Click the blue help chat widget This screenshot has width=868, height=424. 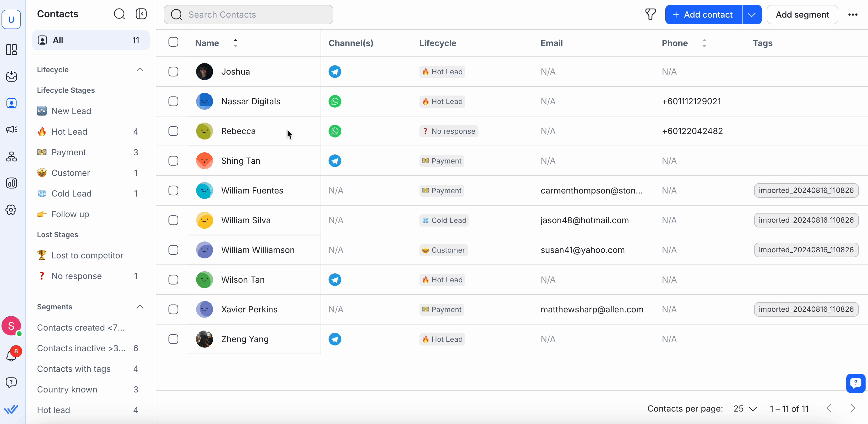(855, 383)
